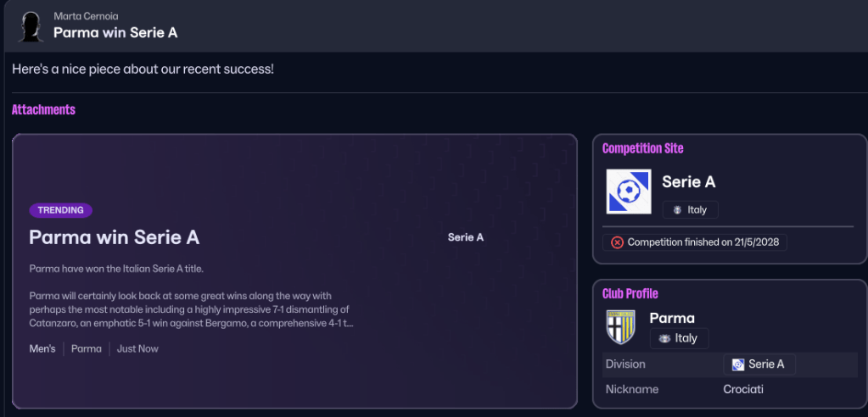Image resolution: width=868 pixels, height=417 pixels.
Task: Click the red X competition finished icon
Action: (x=617, y=242)
